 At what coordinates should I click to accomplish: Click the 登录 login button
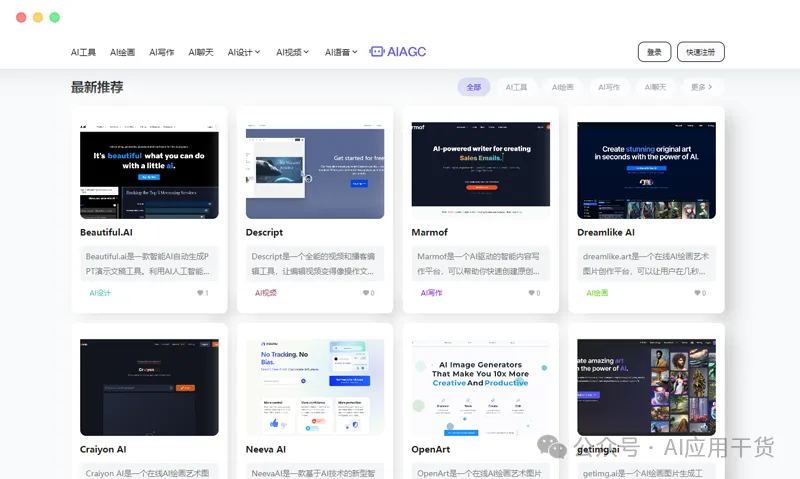click(x=655, y=52)
